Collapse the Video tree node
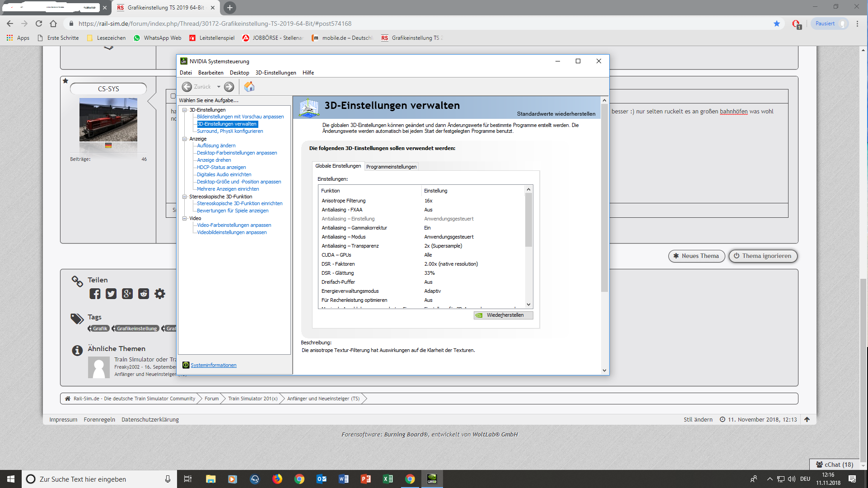This screenshot has width=868, height=488. (x=184, y=218)
